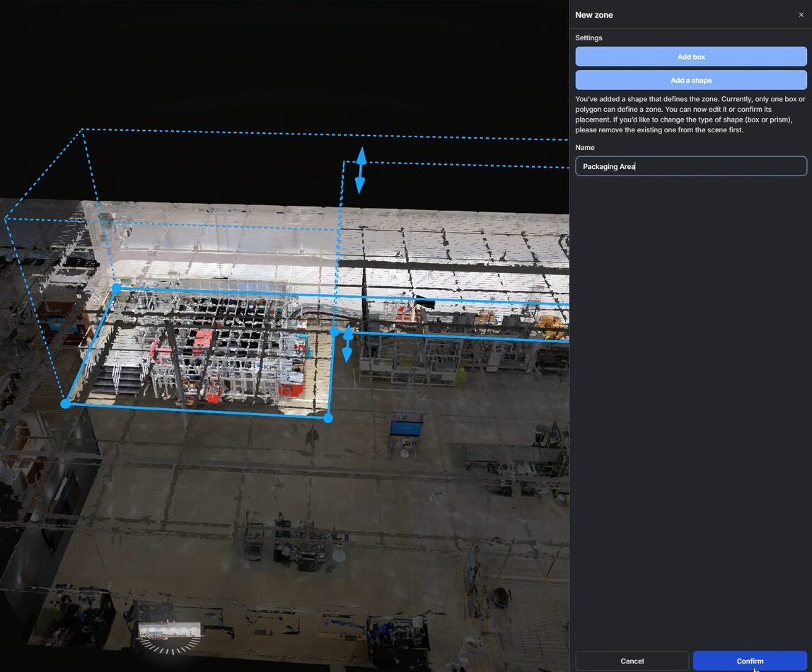Cancel the zone creation
This screenshot has height=672, width=812.
click(632, 661)
